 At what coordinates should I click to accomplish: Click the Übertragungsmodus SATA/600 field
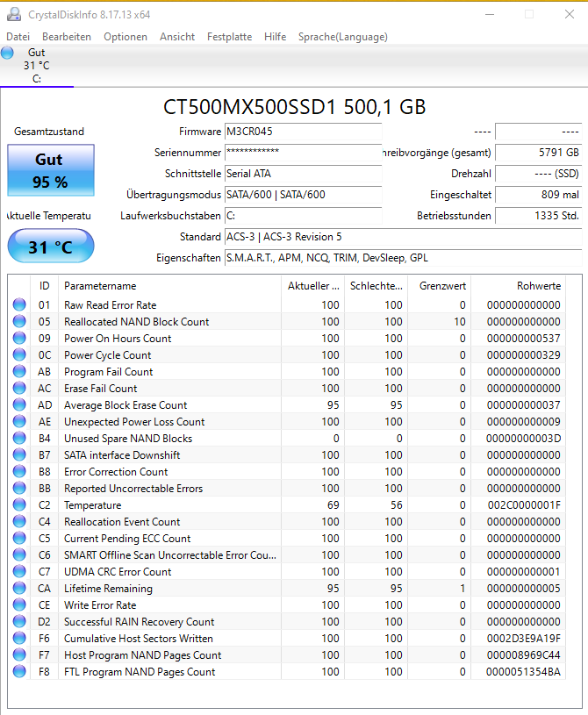click(304, 195)
